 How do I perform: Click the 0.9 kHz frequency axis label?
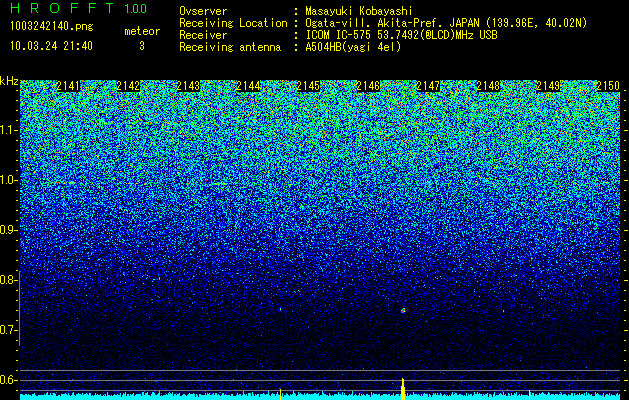pyautogui.click(x=8, y=230)
